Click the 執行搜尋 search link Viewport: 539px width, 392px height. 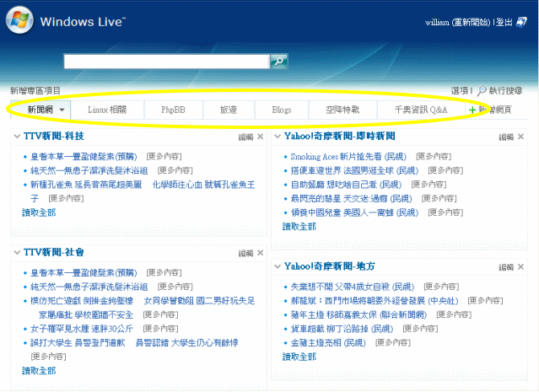click(505, 91)
